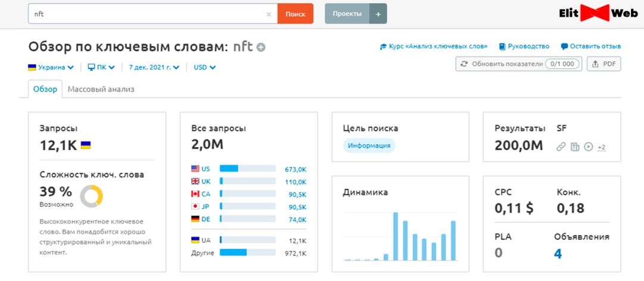The image size is (644, 281).
Task: Click the link SERP feature icon
Action: (x=561, y=146)
